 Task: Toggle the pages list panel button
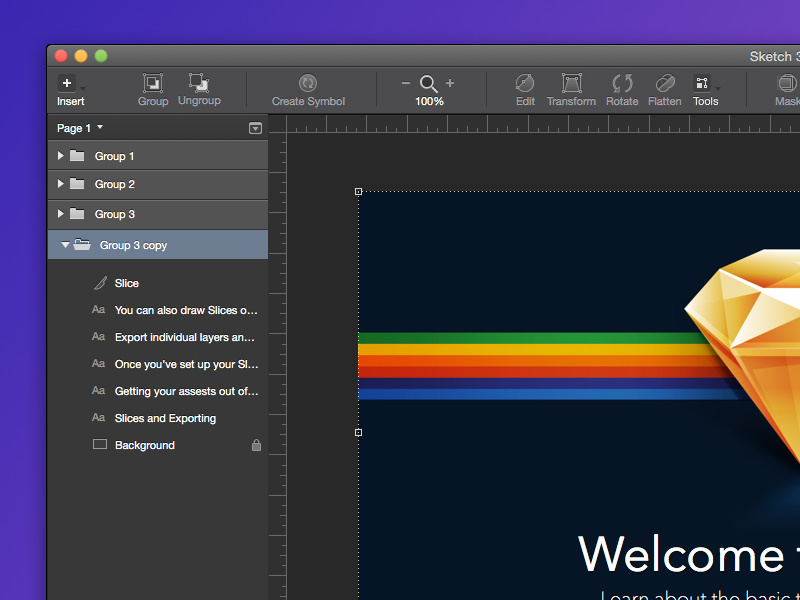click(255, 128)
